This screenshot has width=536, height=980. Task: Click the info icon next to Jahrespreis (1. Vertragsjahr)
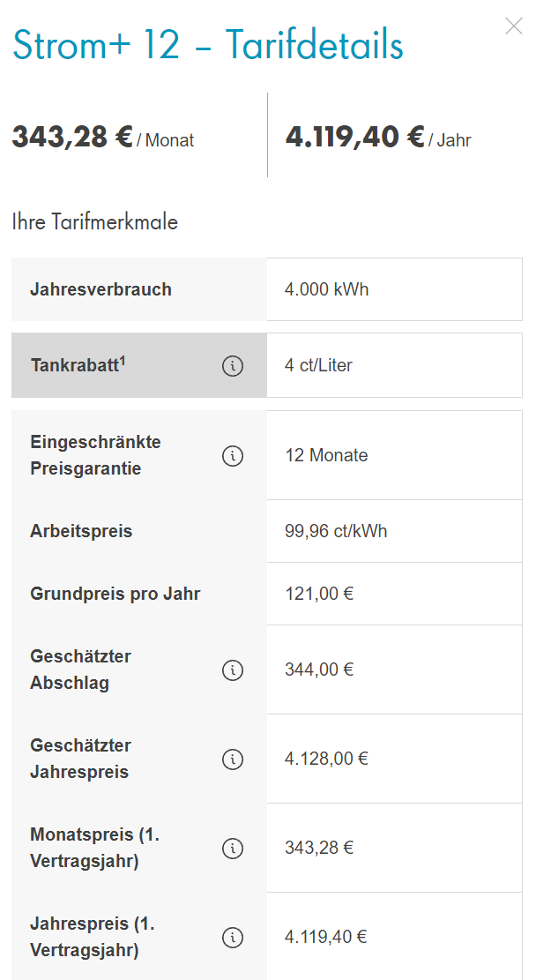(233, 938)
